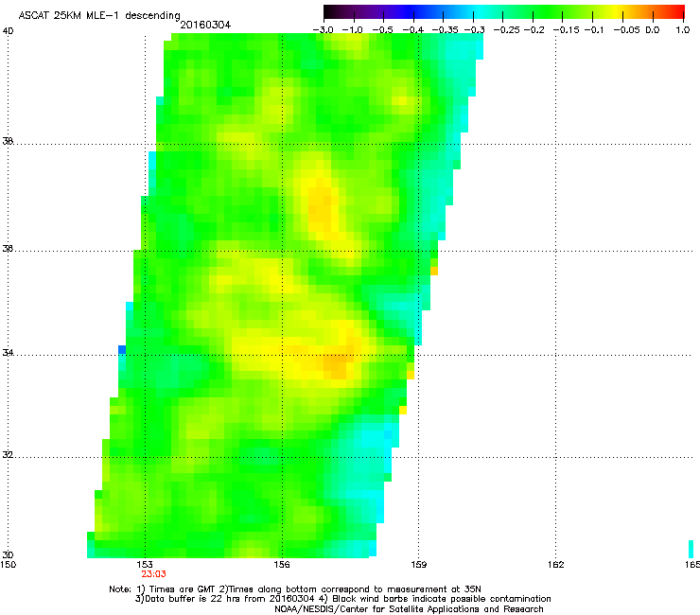
Task: Select the -0.05 color scale label
Action: click(x=627, y=30)
